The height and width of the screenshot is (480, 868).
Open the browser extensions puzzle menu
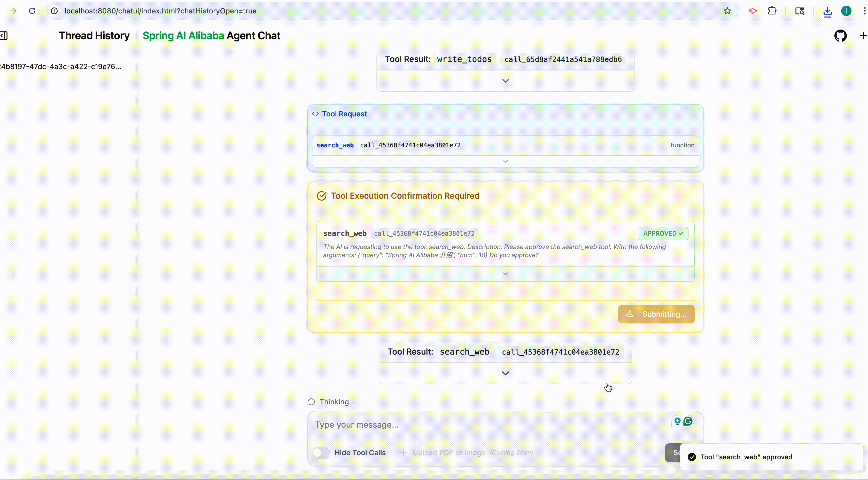772,11
